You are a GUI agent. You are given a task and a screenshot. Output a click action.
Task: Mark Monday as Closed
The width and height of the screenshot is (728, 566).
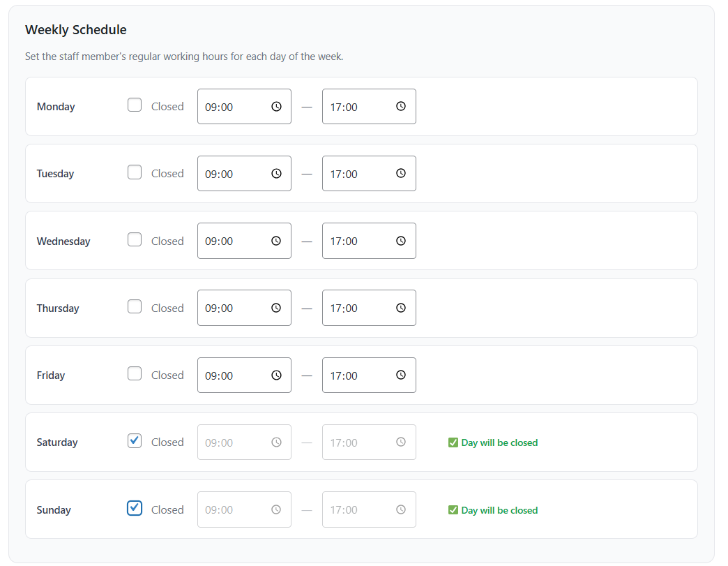134,105
